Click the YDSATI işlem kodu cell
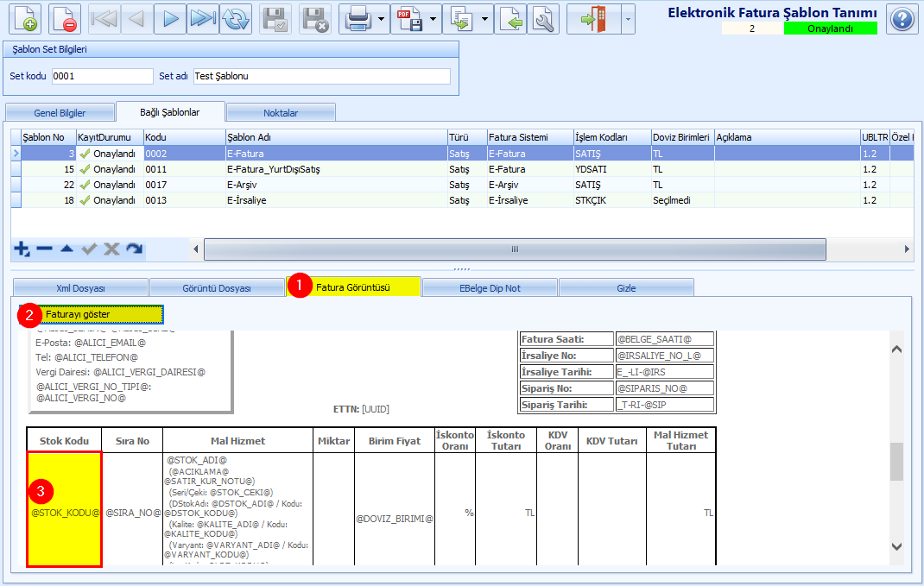The height and width of the screenshot is (586, 924). (x=613, y=169)
